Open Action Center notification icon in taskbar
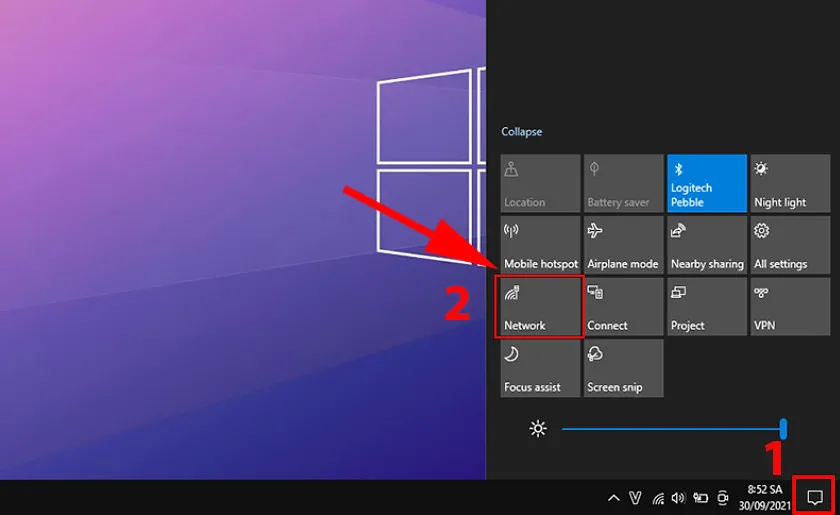This screenshot has width=840, height=515. tap(815, 497)
